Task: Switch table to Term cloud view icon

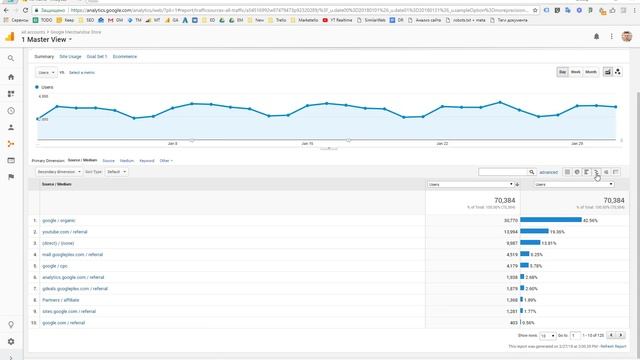Action: tap(607, 172)
